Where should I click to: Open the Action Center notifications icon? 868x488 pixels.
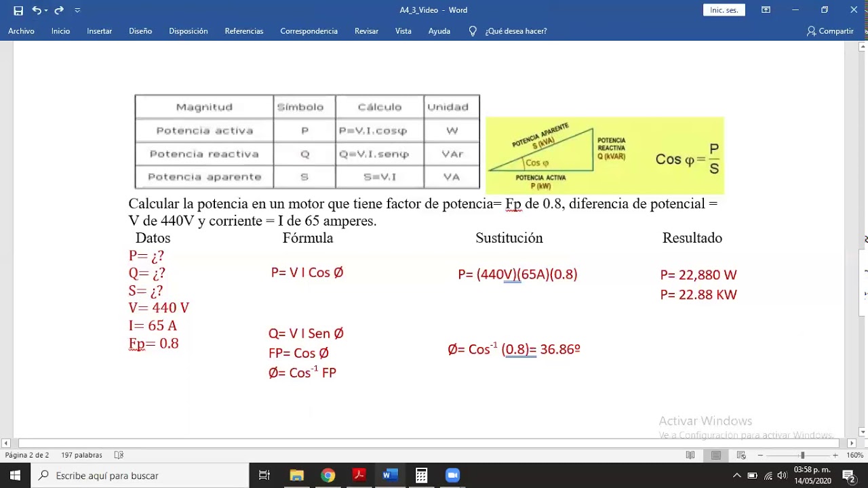coord(848,476)
